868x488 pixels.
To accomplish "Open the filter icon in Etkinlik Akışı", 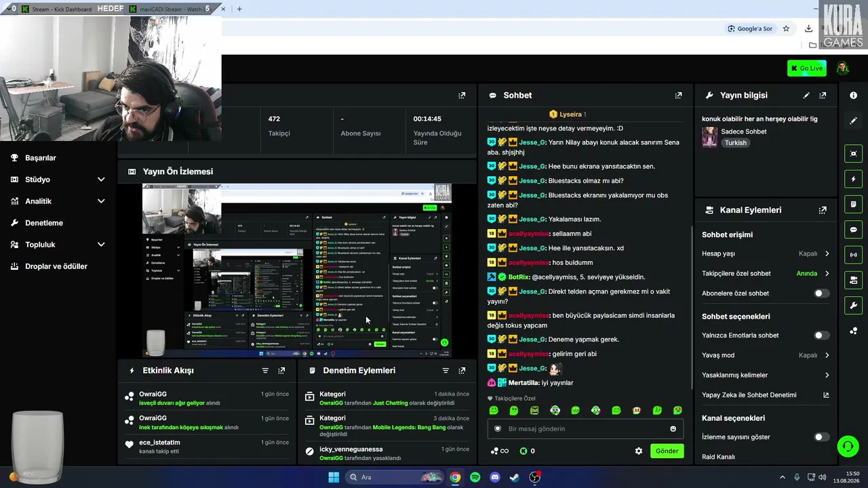I will point(265,371).
